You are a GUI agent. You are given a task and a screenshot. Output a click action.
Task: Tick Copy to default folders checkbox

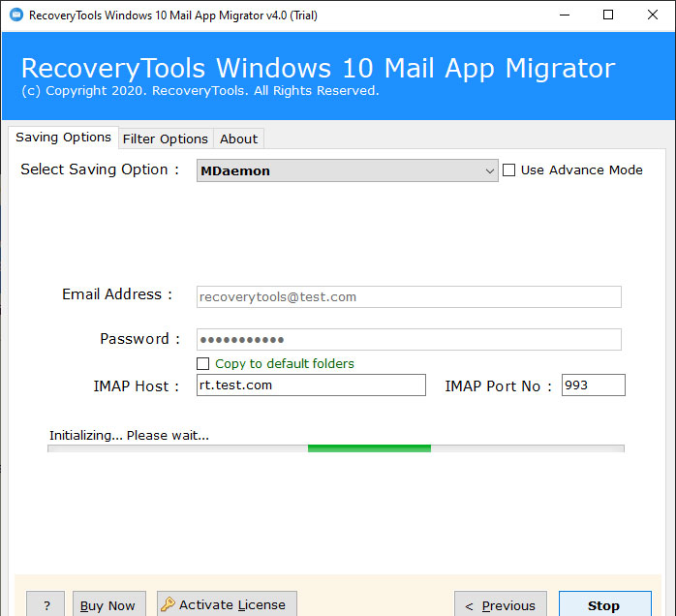[x=202, y=363]
